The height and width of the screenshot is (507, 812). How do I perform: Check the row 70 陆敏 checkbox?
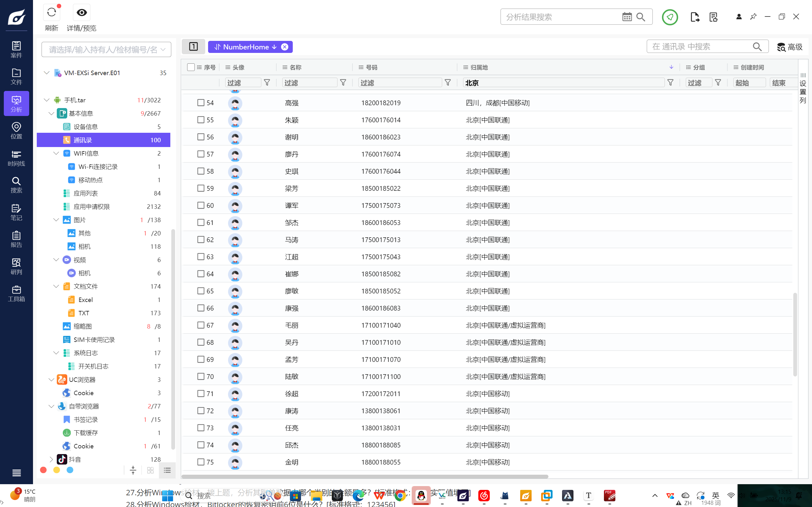click(201, 376)
